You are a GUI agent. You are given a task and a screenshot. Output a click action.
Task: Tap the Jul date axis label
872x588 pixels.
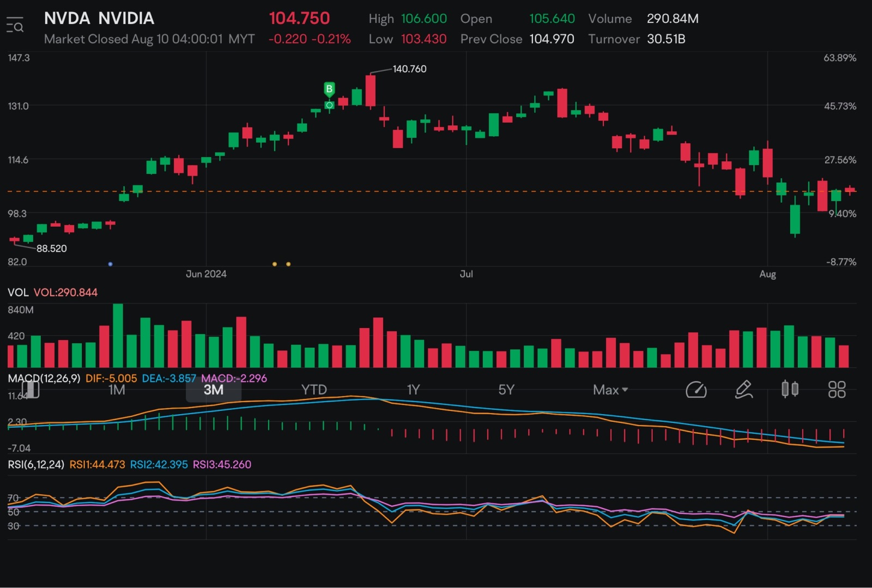point(466,274)
